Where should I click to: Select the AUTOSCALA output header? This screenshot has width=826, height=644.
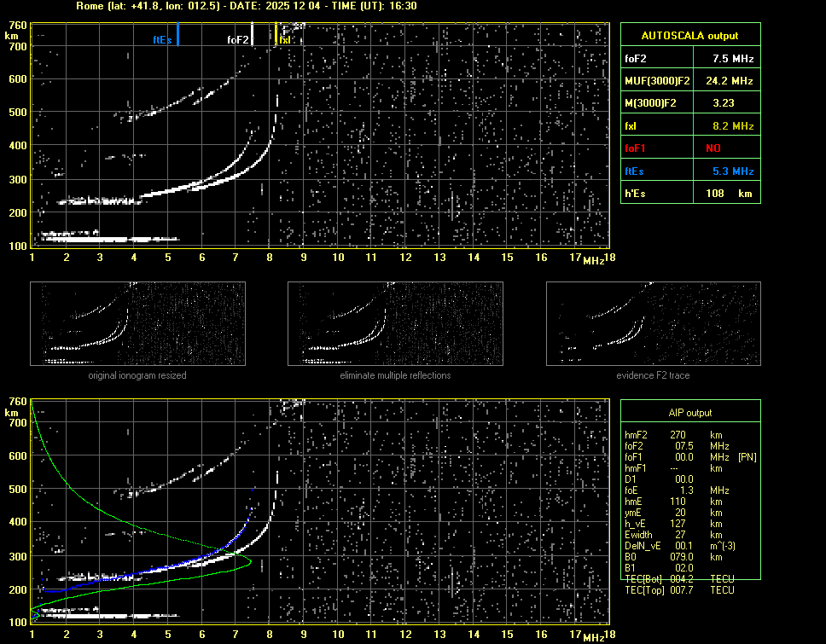pos(689,36)
